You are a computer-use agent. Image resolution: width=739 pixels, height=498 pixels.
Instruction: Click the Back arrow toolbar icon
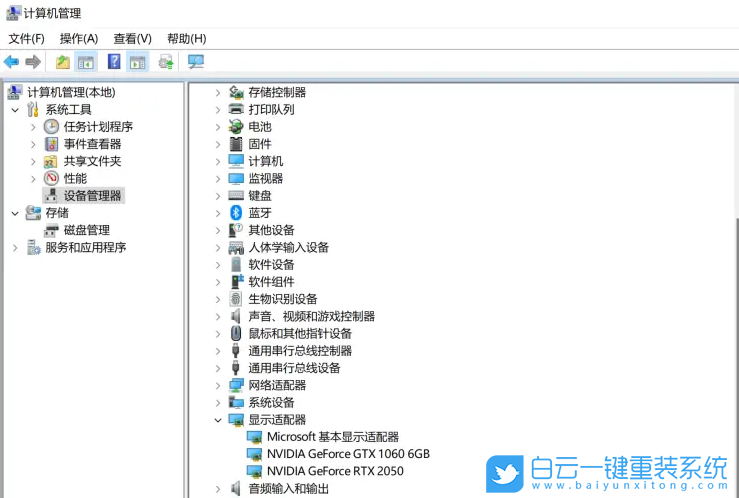tap(11, 62)
